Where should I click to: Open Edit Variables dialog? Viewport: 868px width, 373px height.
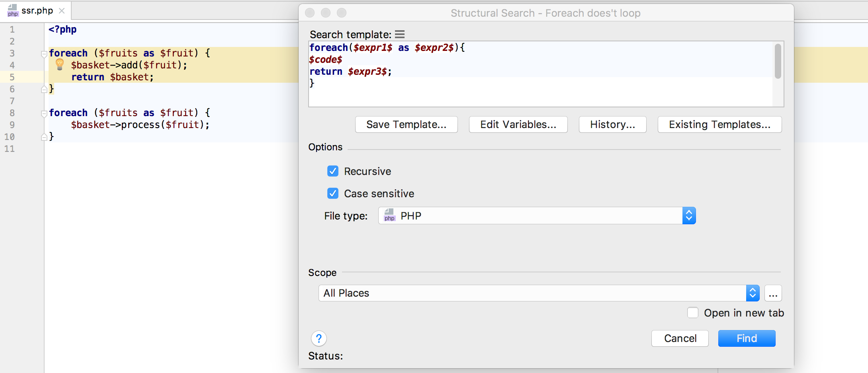point(518,124)
